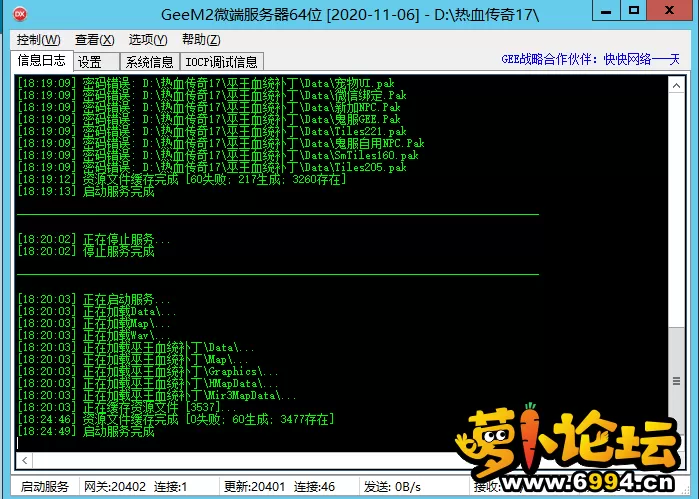Switch to the 系统信息 tab

(x=149, y=62)
